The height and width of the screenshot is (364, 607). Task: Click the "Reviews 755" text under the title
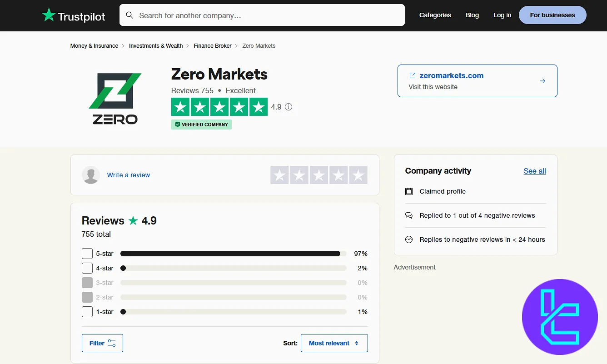pyautogui.click(x=192, y=90)
